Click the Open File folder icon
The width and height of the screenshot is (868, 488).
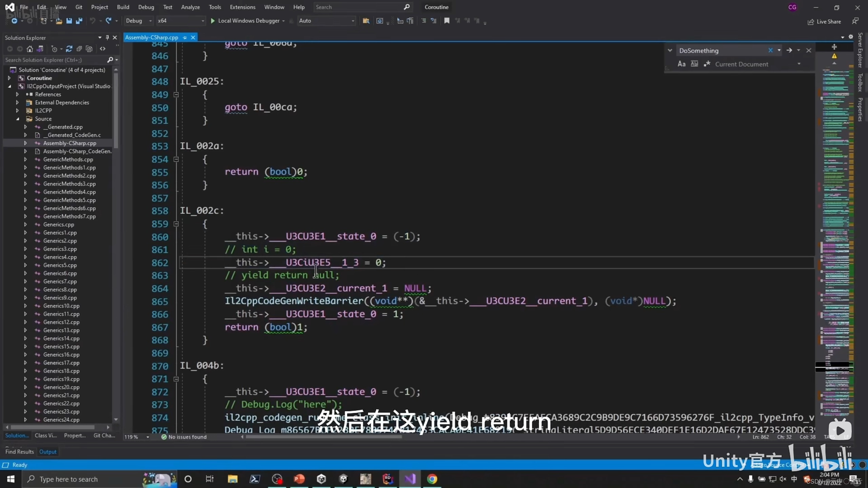(59, 21)
